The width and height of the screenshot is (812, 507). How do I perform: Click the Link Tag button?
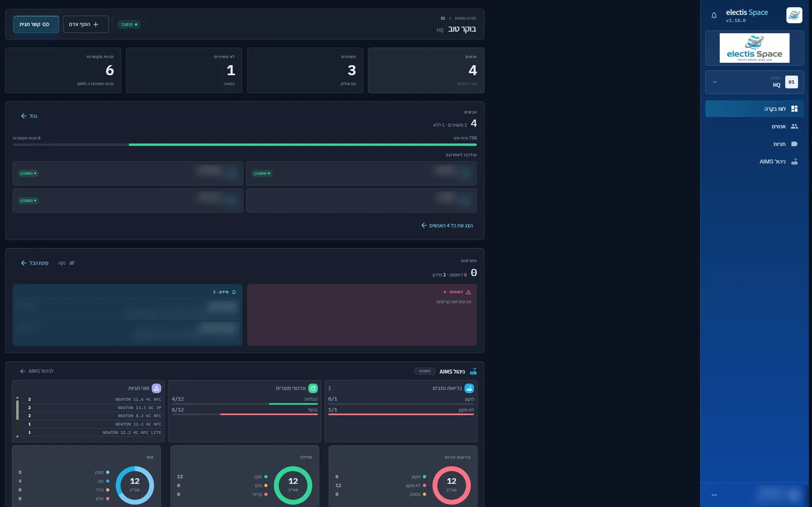click(36, 25)
